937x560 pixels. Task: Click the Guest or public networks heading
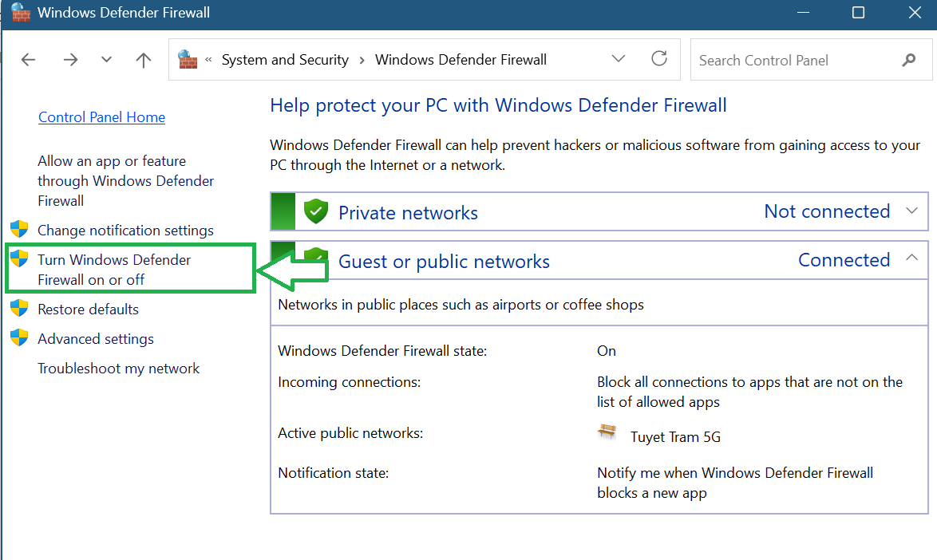[x=444, y=262]
